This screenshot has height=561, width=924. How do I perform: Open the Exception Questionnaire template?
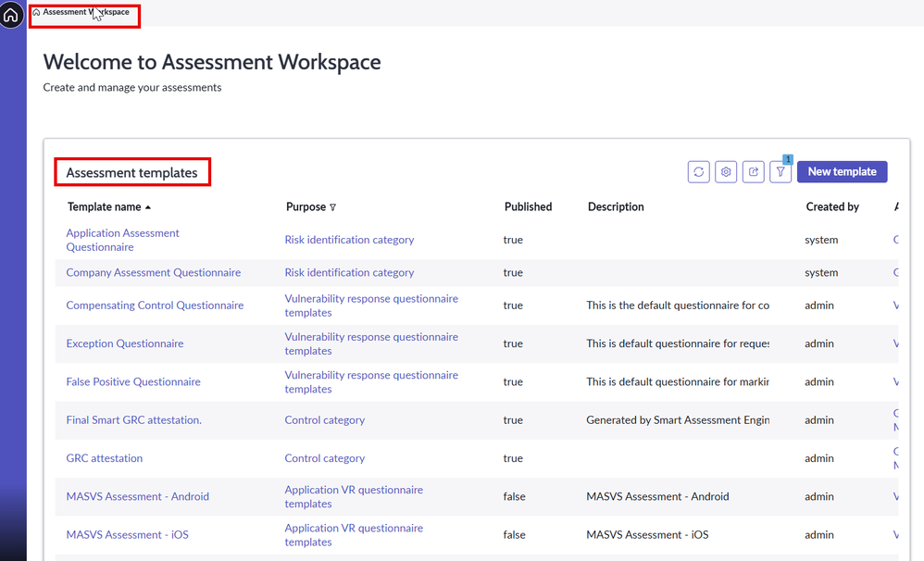coord(125,343)
